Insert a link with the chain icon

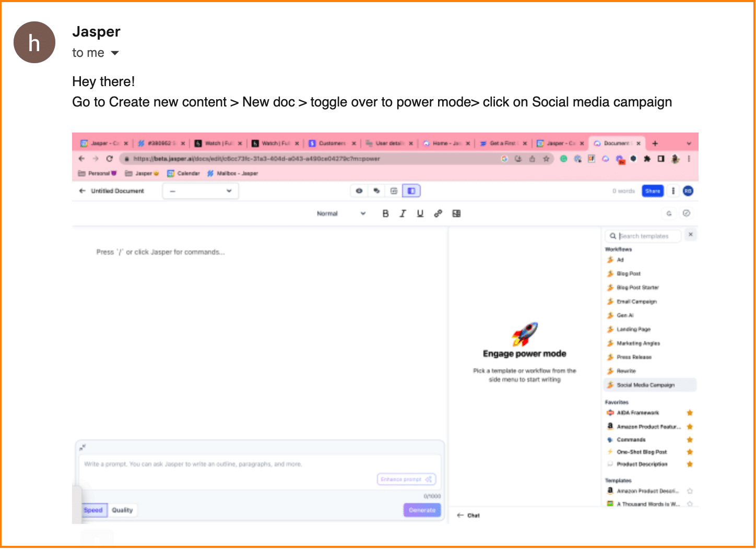point(438,213)
